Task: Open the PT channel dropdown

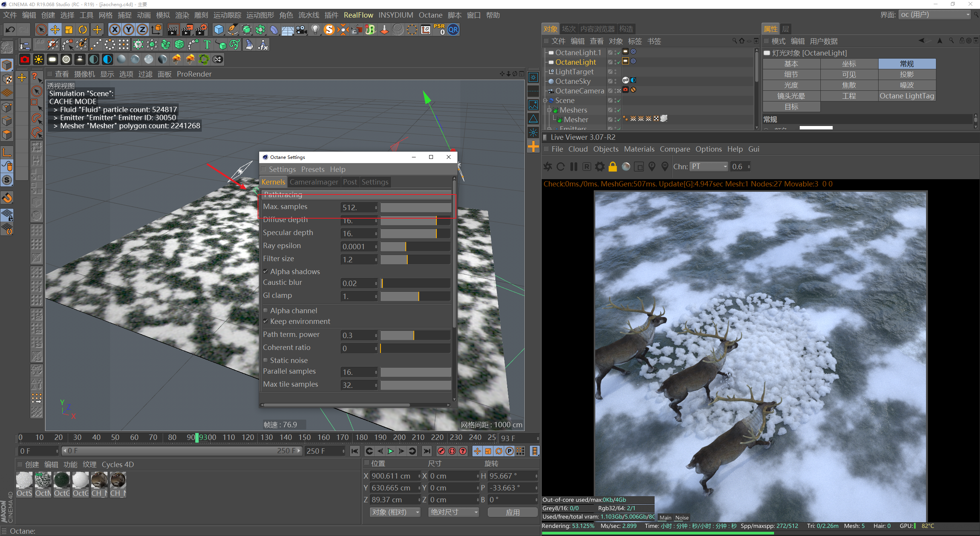Action: (709, 167)
